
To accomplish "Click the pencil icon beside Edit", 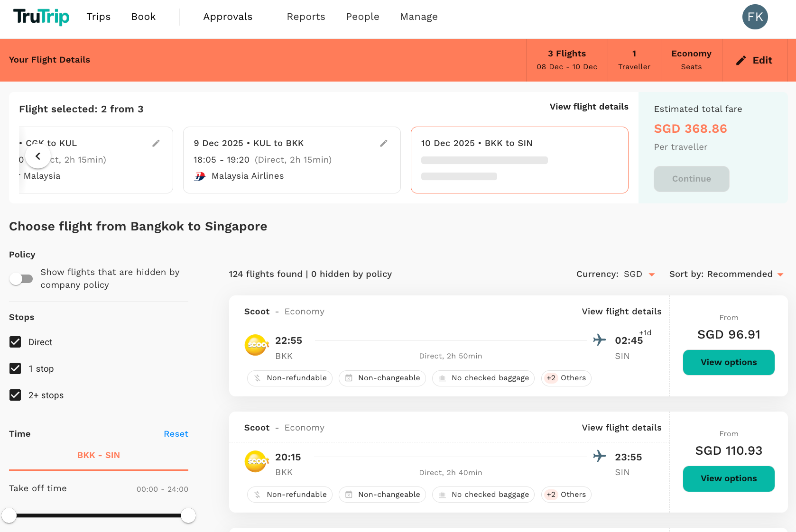I will point(740,60).
